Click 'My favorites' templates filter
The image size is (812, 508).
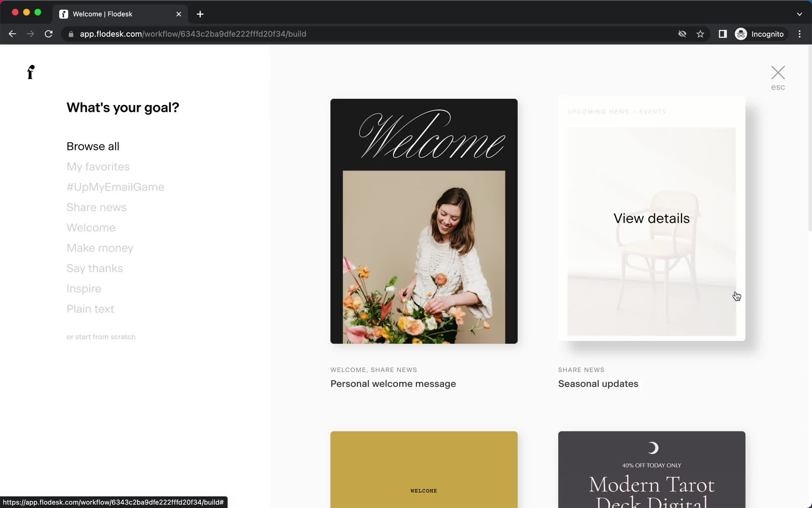click(x=98, y=167)
